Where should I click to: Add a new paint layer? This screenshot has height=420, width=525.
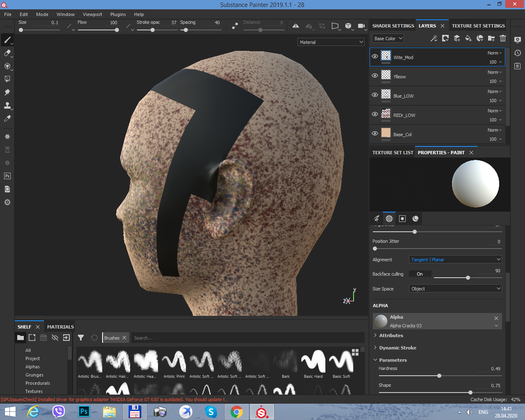pyautogui.click(x=457, y=38)
